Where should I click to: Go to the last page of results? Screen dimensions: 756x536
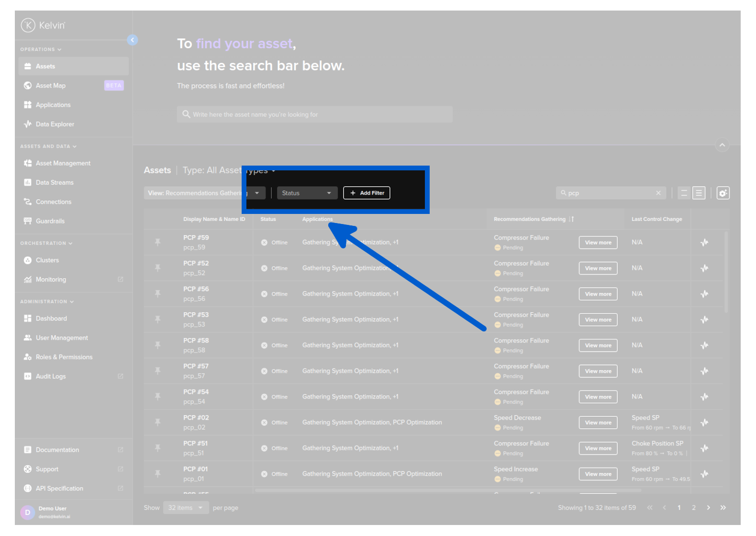pyautogui.click(x=723, y=508)
